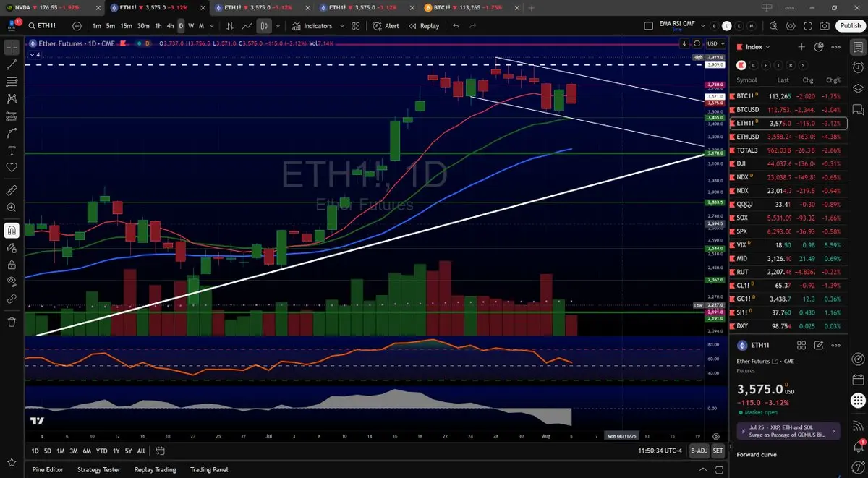Select the bar chart style icon
This screenshot has width=868, height=478.
(x=230, y=26)
